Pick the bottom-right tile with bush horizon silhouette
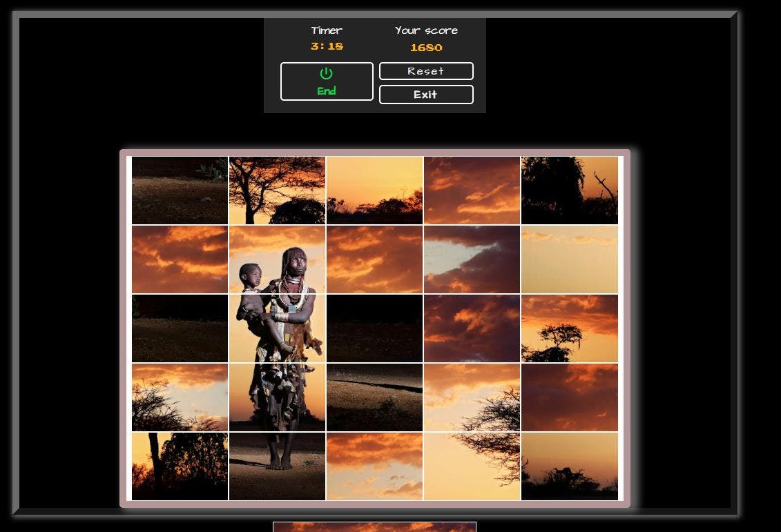Screen dimensions: 781x532 570,466
